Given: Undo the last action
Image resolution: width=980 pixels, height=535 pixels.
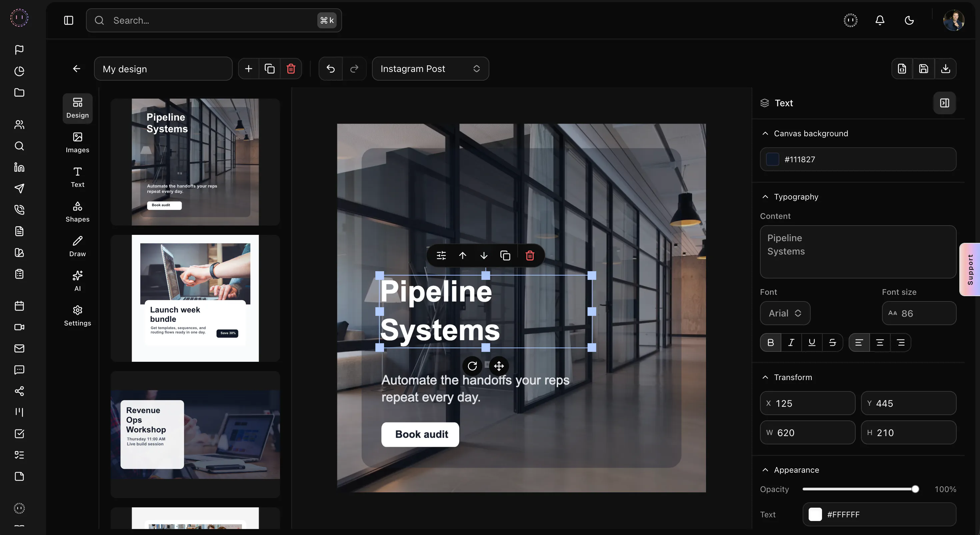Looking at the screenshot, I should click(331, 68).
